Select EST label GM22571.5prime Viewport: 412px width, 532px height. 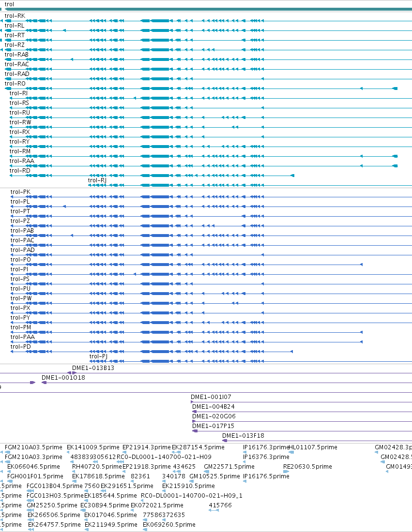pos(229,467)
